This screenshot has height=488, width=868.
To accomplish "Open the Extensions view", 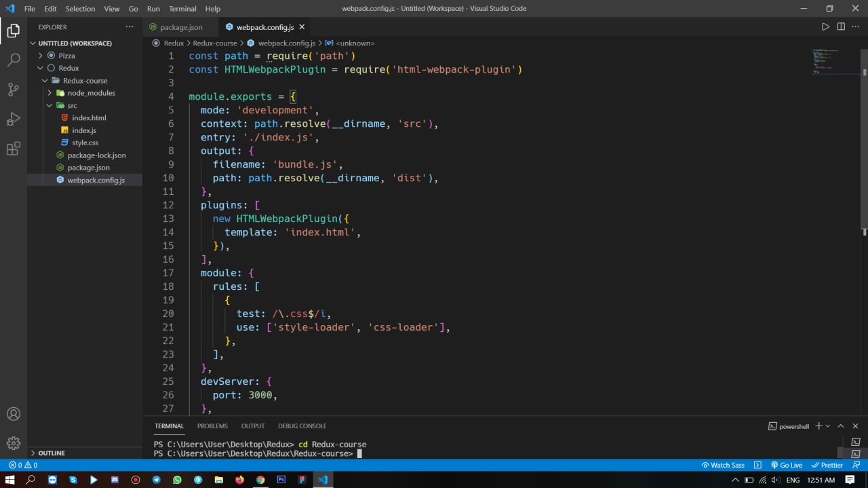I will tap(14, 149).
